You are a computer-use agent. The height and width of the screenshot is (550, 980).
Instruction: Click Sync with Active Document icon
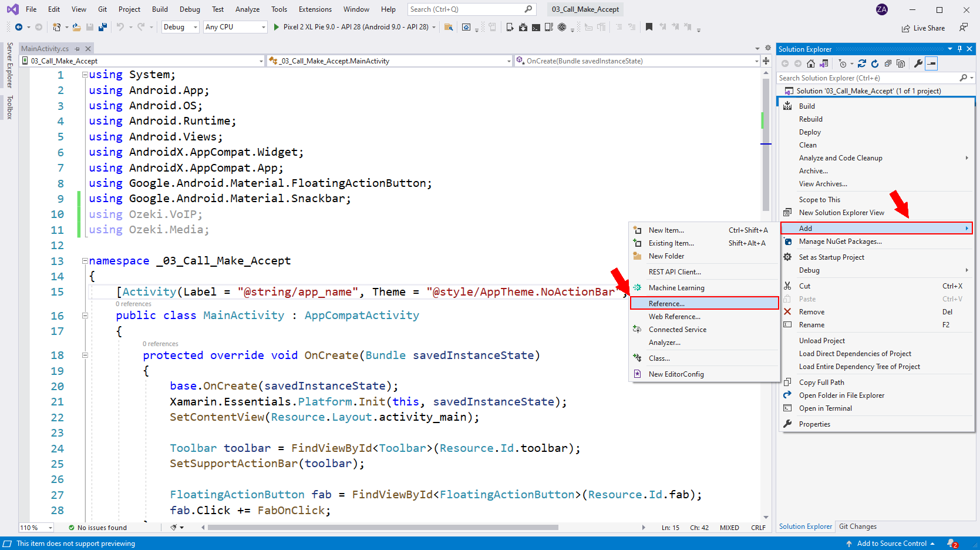tap(862, 63)
